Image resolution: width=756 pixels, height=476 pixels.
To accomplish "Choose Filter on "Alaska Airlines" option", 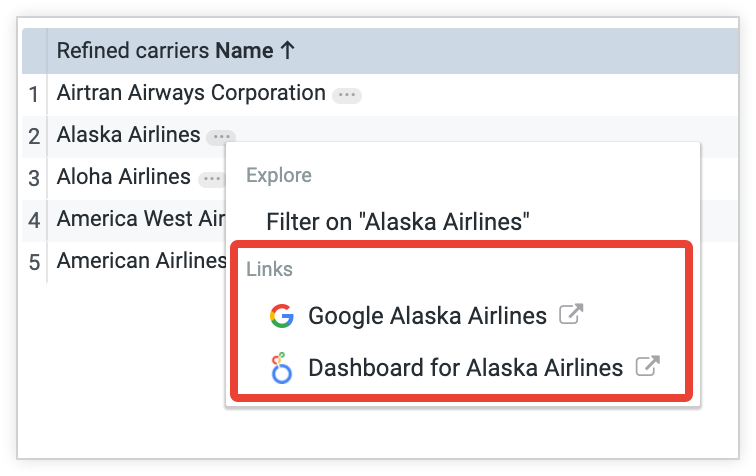I will point(396,221).
